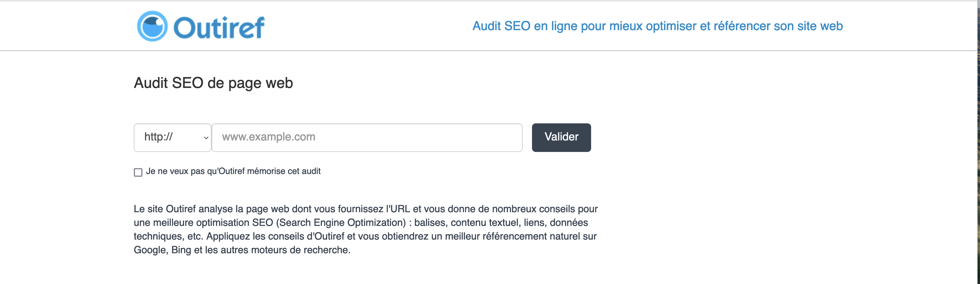This screenshot has height=284, width=980.
Task: Click the round blue Outiref logo icon
Action: click(x=152, y=26)
